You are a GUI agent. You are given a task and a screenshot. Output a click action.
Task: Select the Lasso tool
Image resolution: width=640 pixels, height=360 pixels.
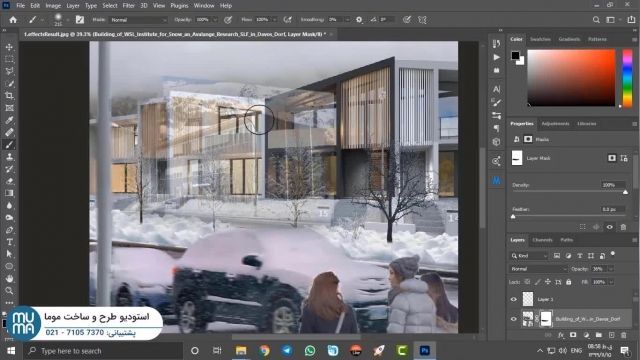(9, 71)
